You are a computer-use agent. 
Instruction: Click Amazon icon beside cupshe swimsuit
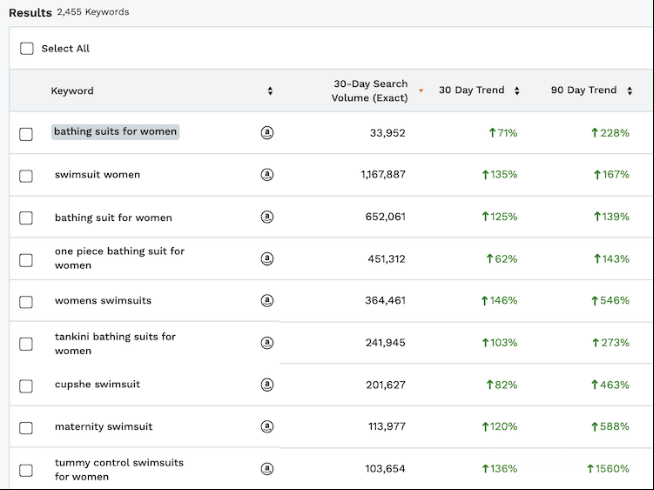pos(267,385)
